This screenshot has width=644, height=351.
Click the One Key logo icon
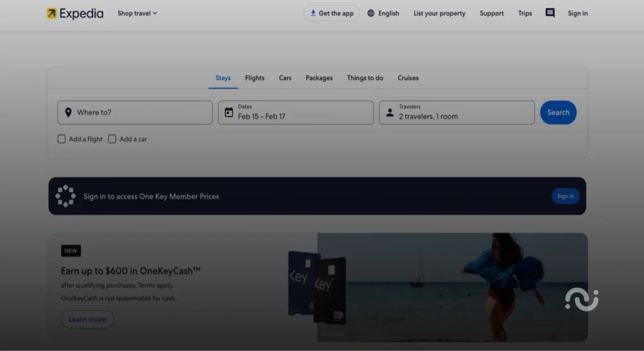point(65,196)
